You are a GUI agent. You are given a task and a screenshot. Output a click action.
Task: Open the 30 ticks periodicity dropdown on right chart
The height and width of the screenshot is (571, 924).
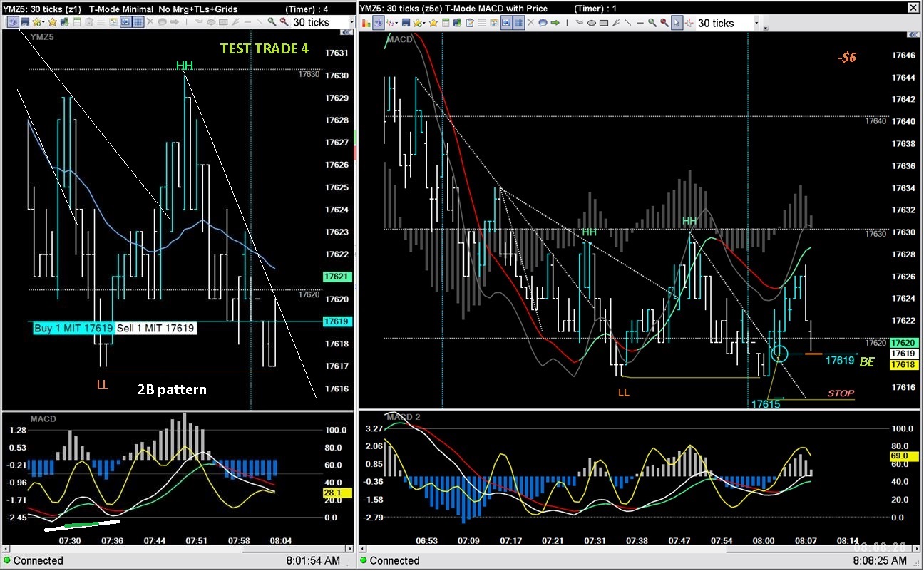tap(757, 23)
